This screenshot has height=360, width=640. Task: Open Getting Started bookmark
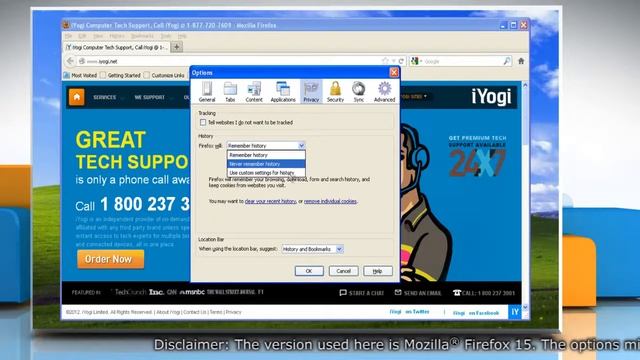(120, 76)
